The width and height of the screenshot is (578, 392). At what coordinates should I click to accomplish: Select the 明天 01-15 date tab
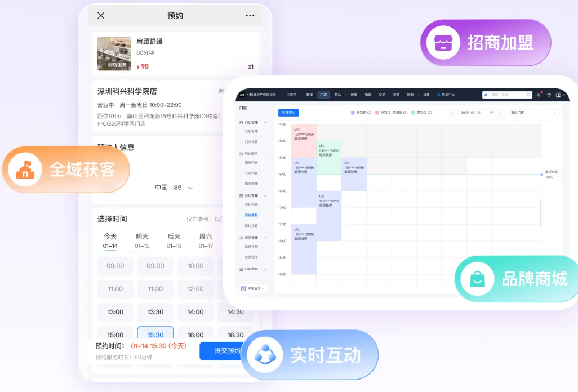(x=141, y=240)
